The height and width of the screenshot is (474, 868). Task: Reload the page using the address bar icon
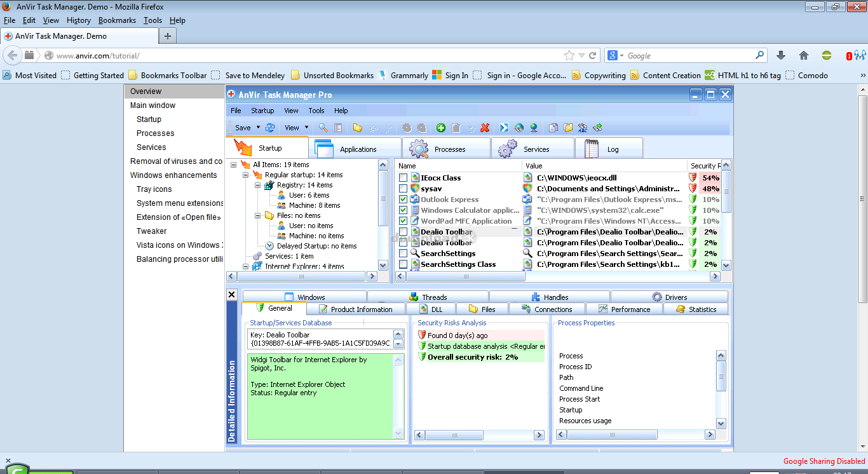tap(593, 56)
